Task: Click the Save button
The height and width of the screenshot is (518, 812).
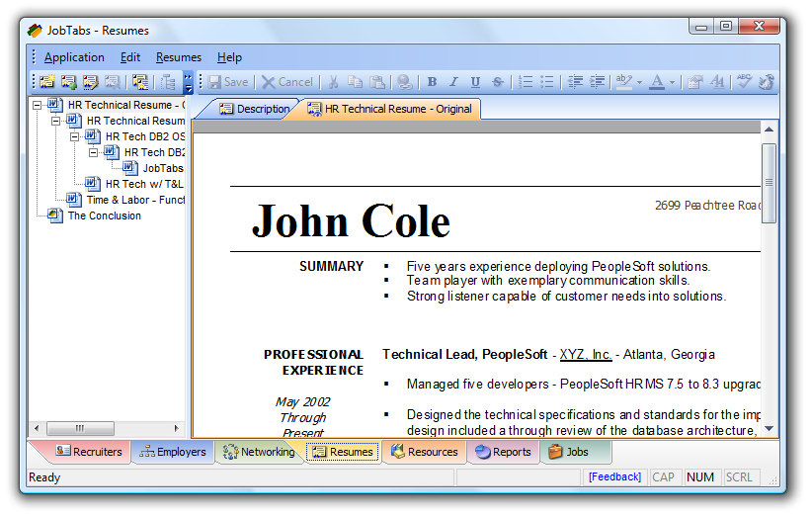Action: click(x=228, y=82)
